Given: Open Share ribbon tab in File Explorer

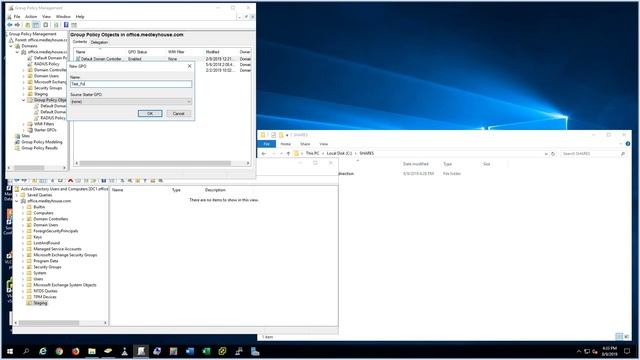Looking at the screenshot, I should coord(305,144).
